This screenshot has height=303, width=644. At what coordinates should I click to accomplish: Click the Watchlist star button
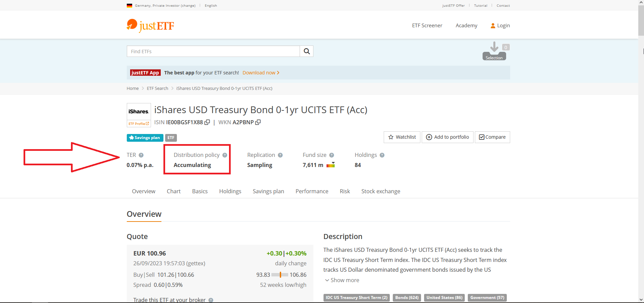402,137
